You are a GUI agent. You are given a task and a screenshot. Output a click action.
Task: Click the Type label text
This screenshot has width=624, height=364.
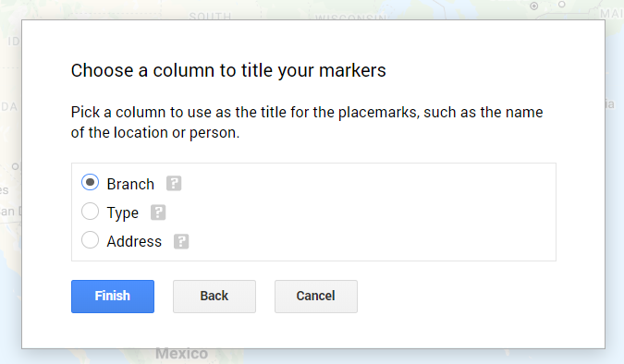pyautogui.click(x=123, y=213)
